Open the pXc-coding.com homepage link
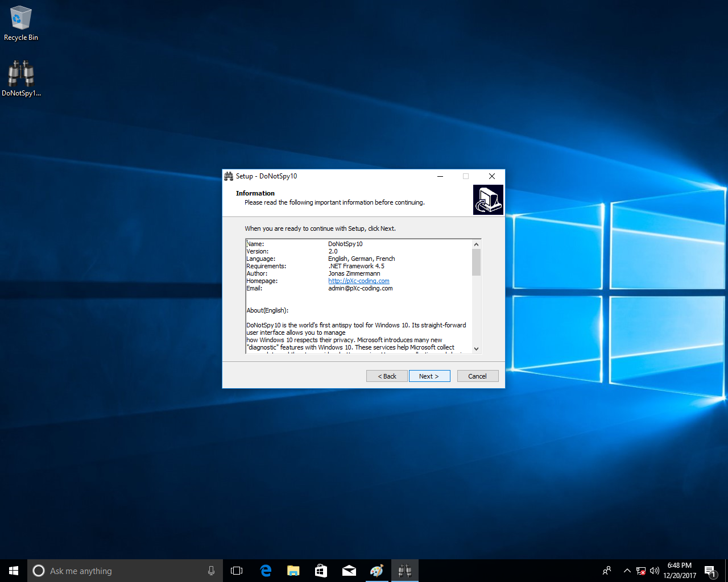Image resolution: width=728 pixels, height=582 pixels. click(x=358, y=281)
